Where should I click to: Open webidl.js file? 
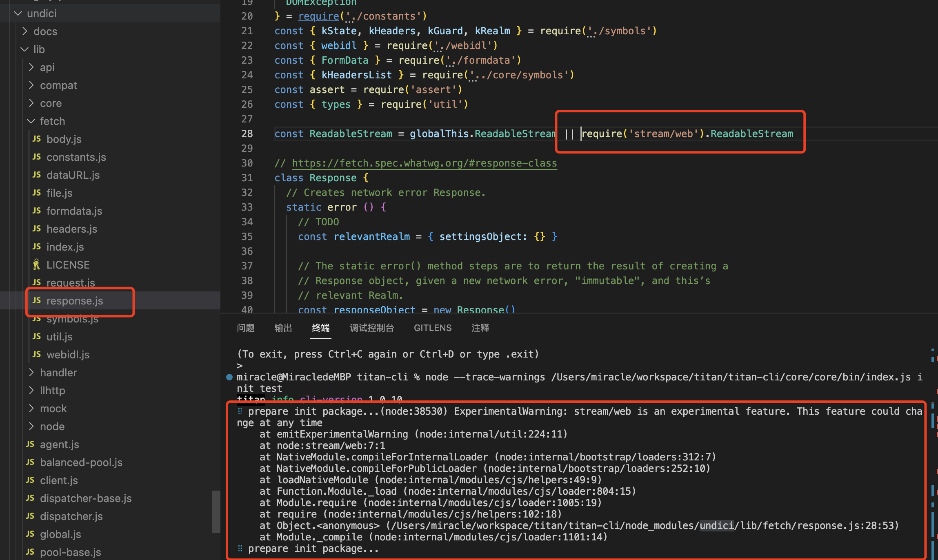(x=68, y=355)
